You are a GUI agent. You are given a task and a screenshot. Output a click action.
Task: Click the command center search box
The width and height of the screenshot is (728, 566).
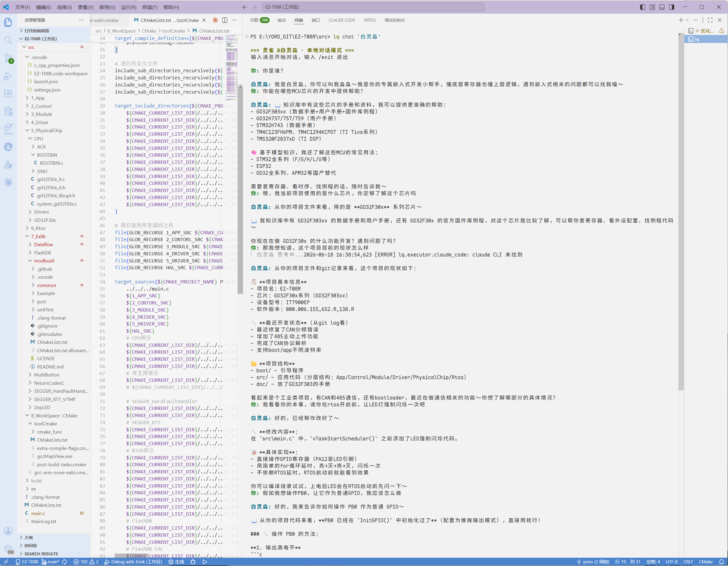(373, 7)
